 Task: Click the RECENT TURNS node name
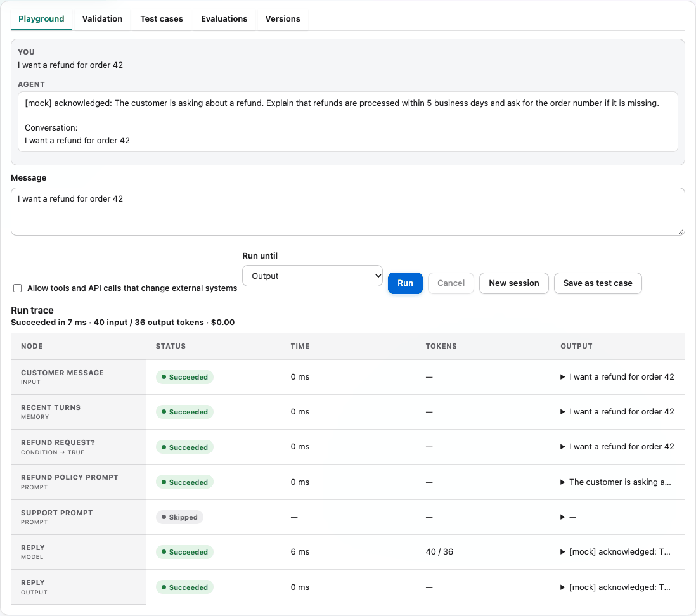[x=51, y=407]
